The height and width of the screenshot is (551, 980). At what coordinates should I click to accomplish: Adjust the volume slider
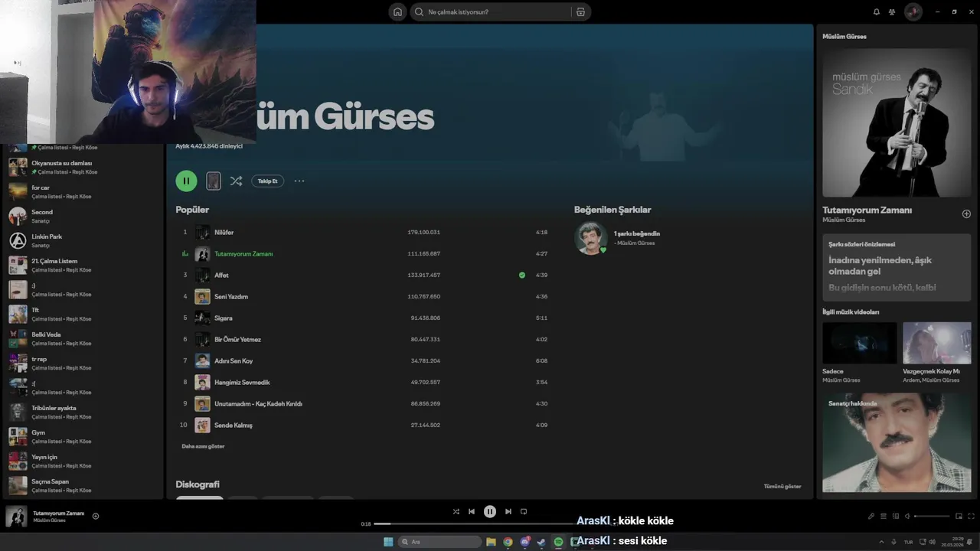(932, 516)
